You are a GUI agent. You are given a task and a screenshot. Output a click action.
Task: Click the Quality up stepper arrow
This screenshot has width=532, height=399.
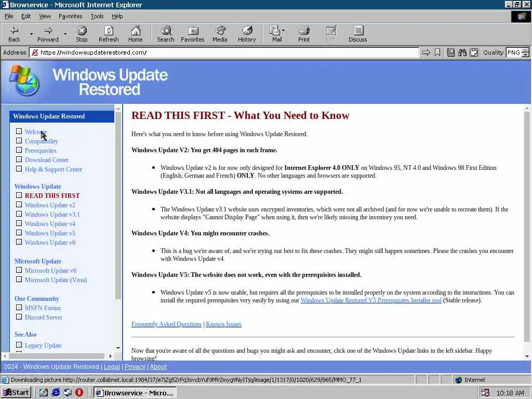[526, 50]
